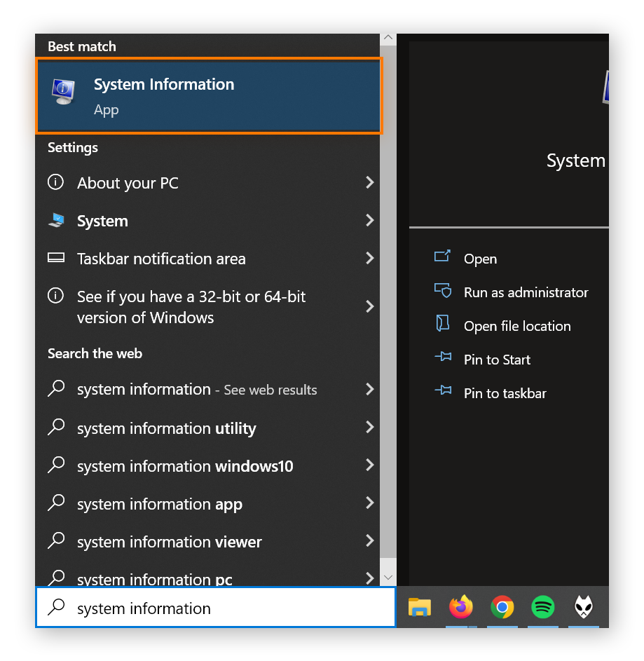
Task: Click the About your PC settings icon
Action: coord(56,183)
